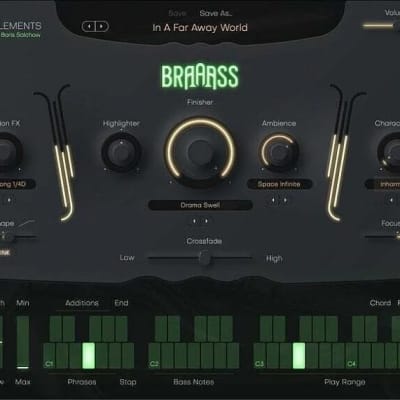Open the Character mode dropdown reading 'Inharm'
Screen dimensions: 400x400
[383, 184]
